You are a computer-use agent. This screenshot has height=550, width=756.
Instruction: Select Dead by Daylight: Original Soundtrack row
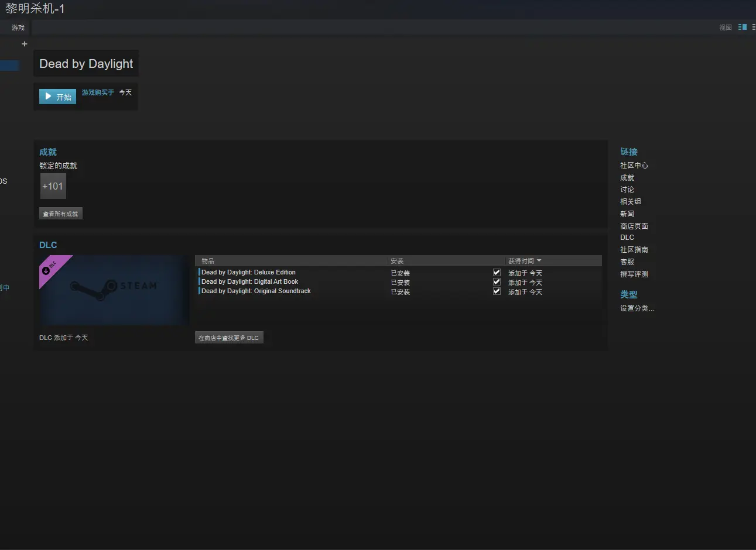click(x=399, y=291)
